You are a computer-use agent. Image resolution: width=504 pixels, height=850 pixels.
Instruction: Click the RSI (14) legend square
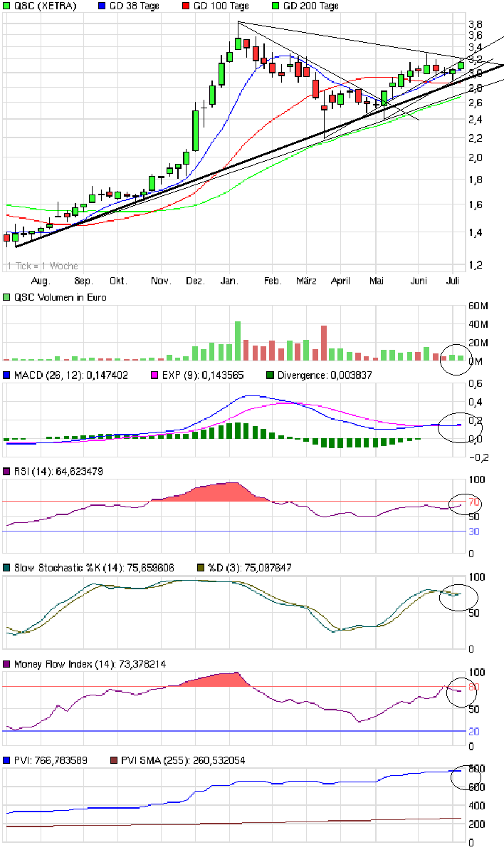[7, 472]
